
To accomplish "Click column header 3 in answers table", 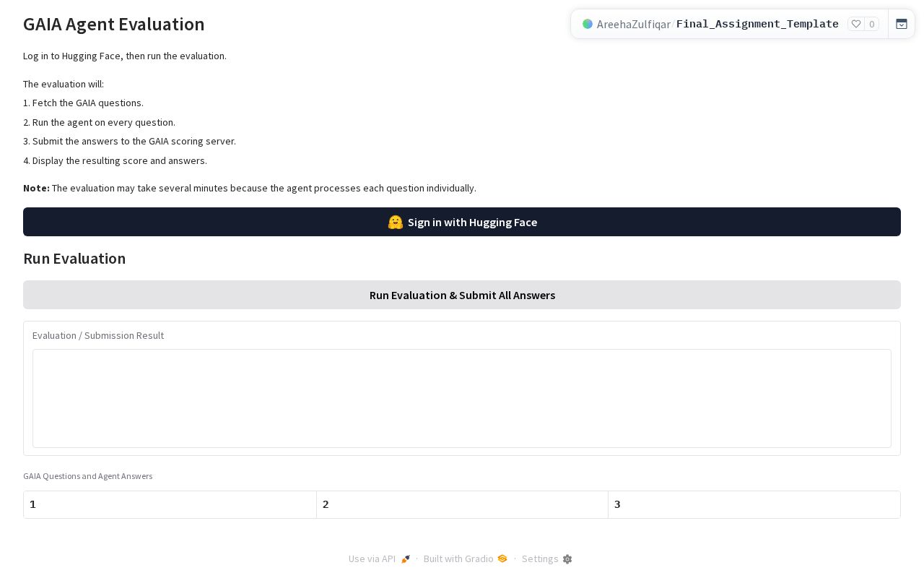I will (x=754, y=505).
